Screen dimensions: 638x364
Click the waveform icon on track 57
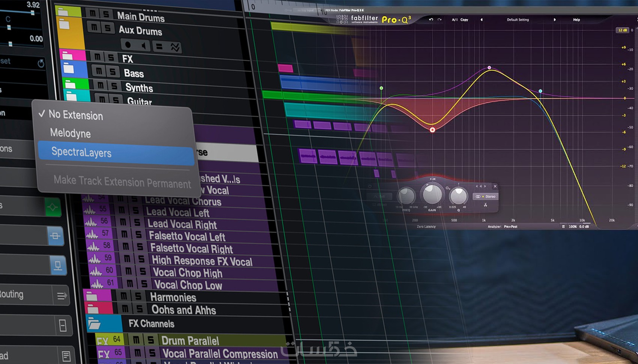tap(92, 235)
